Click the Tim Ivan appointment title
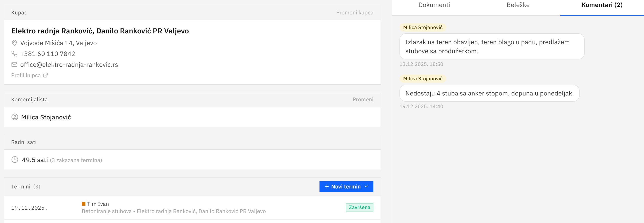 (x=98, y=204)
